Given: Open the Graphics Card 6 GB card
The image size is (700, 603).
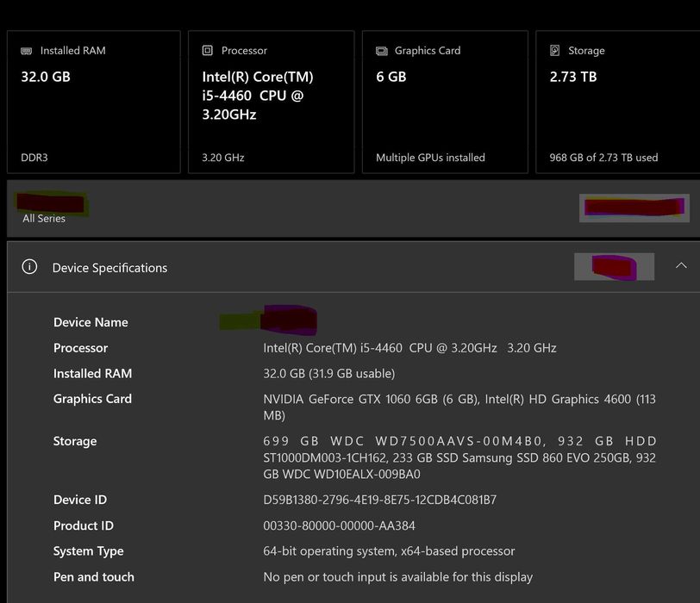Looking at the screenshot, I should (445, 102).
